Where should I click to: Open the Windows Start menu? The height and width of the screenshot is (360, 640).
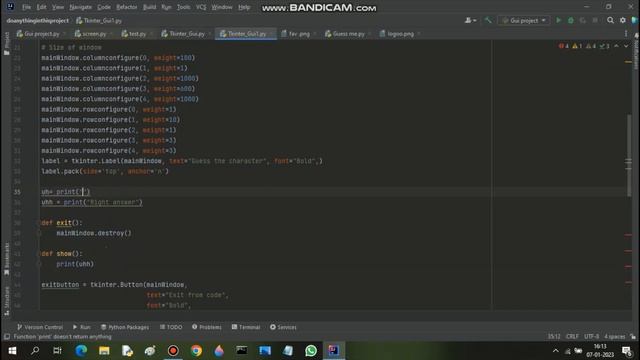(12, 351)
